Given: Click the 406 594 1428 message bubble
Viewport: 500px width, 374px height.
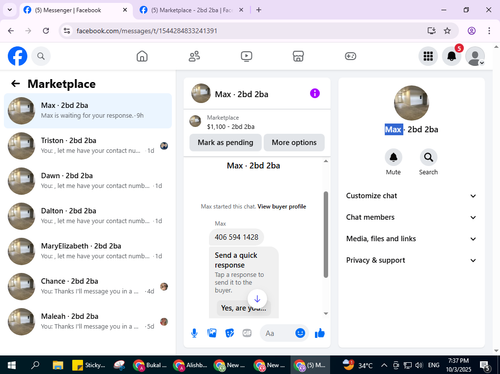Looking at the screenshot, I should pyautogui.click(x=236, y=237).
